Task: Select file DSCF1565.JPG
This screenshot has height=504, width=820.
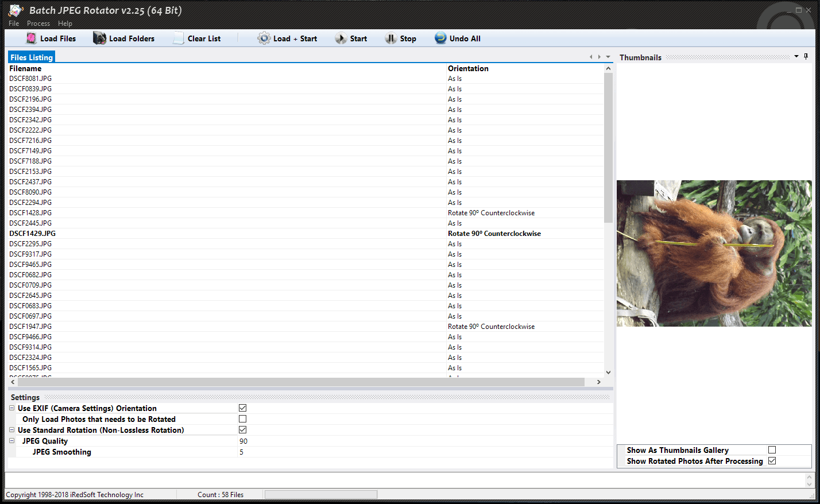Action: click(x=30, y=368)
